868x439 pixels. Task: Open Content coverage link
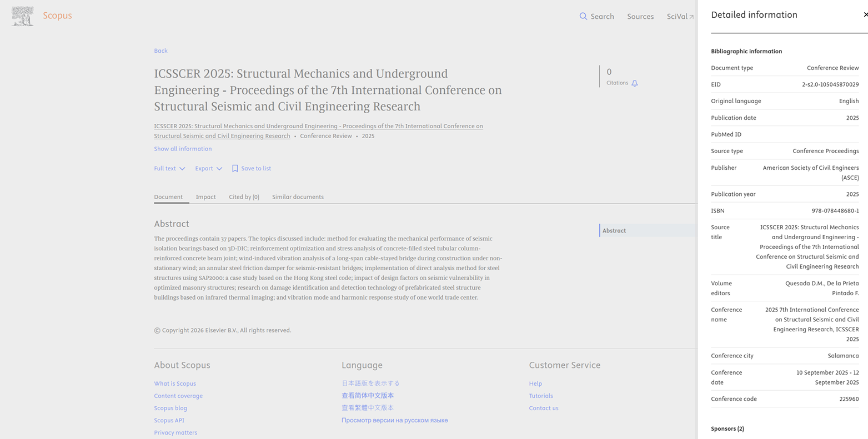[178, 396]
